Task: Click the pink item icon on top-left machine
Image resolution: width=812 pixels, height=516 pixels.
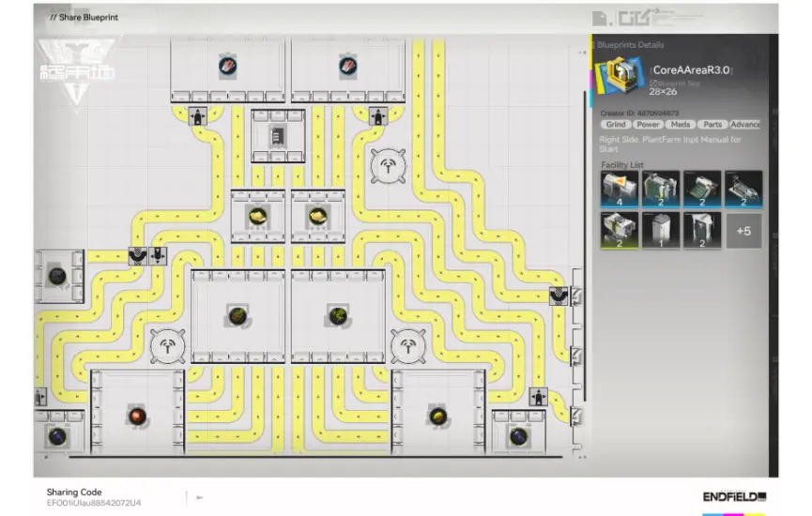Action: (x=228, y=66)
